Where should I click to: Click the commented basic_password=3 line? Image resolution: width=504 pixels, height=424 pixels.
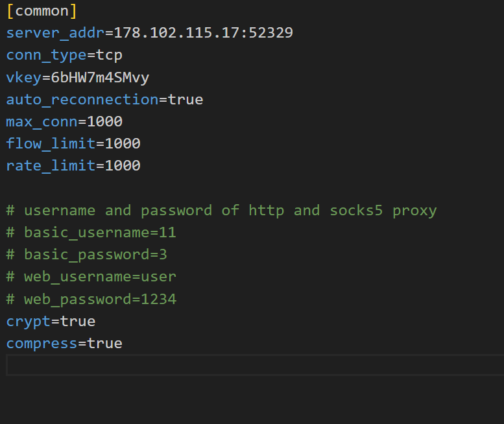pyautogui.click(x=87, y=255)
